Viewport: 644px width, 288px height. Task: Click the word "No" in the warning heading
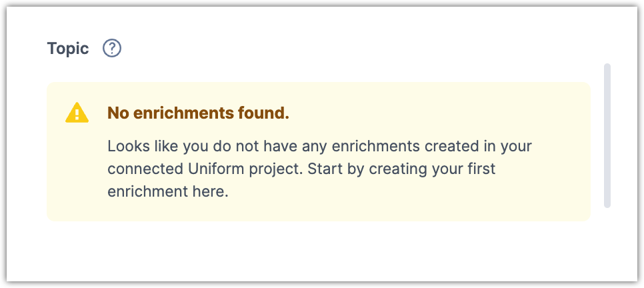tap(117, 113)
